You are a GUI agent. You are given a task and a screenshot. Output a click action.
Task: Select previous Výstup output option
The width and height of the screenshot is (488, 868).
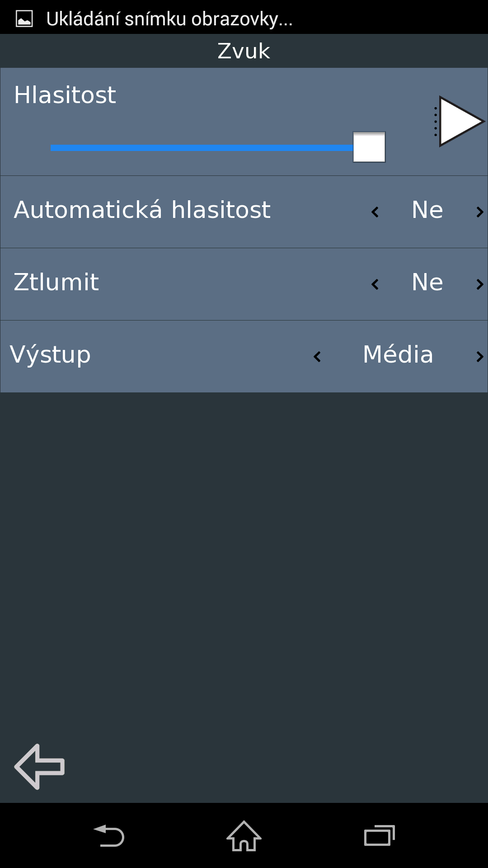click(x=317, y=357)
